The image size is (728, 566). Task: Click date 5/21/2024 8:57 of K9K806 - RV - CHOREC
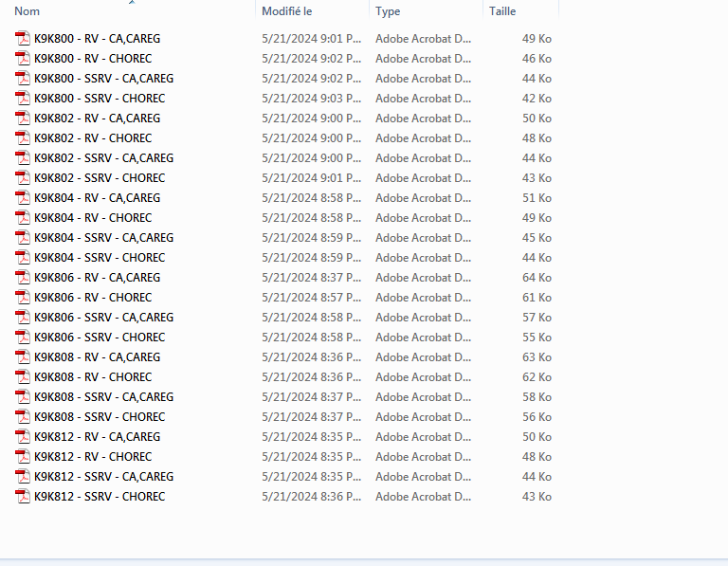pos(311,298)
